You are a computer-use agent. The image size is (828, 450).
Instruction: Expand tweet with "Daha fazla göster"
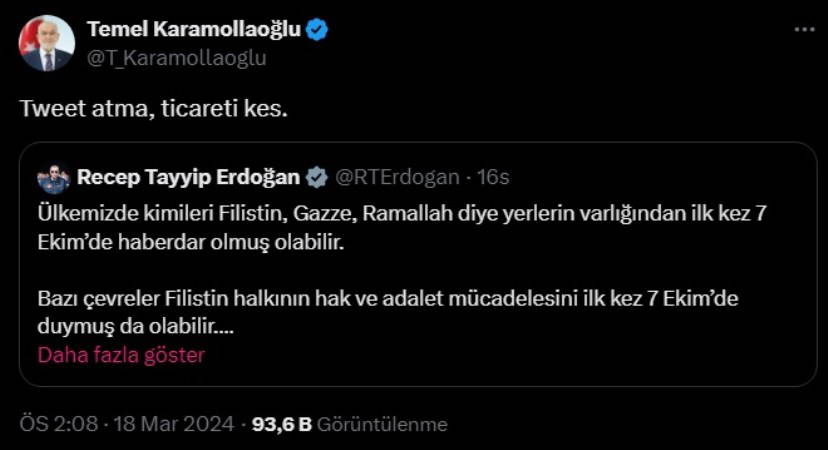120,355
